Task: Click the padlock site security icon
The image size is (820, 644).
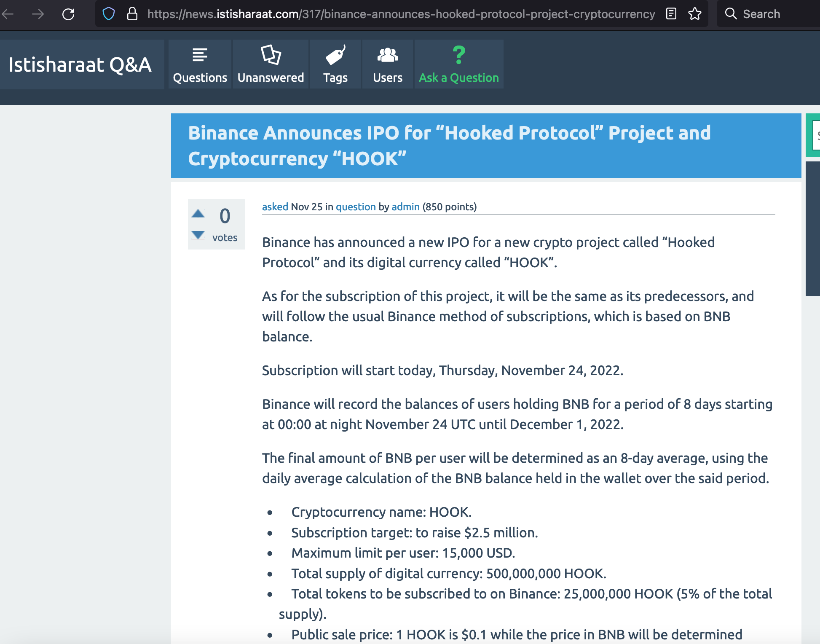Action: pos(132,14)
